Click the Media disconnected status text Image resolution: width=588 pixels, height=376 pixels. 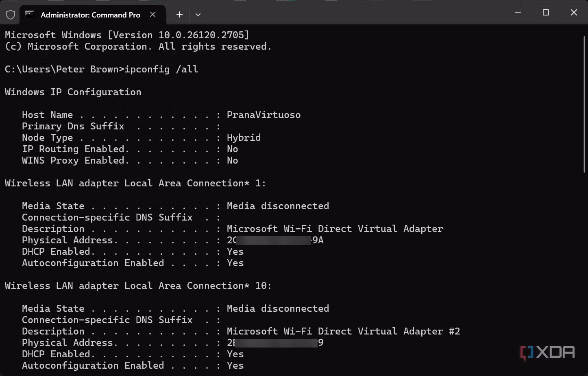pyautogui.click(x=278, y=206)
